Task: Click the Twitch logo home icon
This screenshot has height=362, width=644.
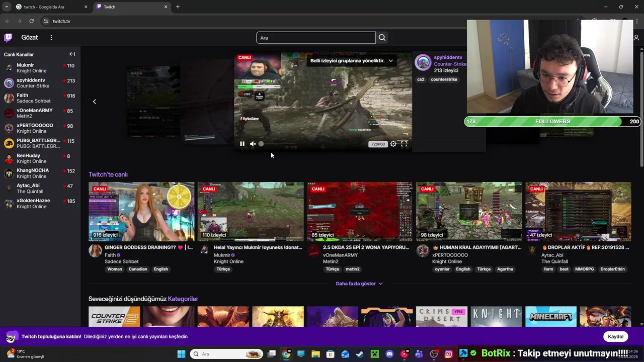Action: (x=8, y=37)
